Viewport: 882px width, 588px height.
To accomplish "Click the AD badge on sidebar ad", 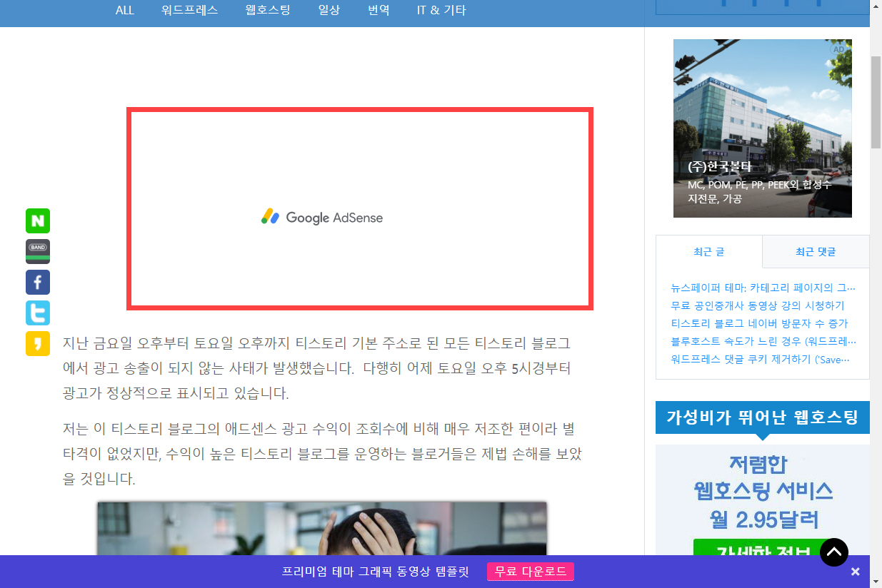I will click(x=838, y=49).
